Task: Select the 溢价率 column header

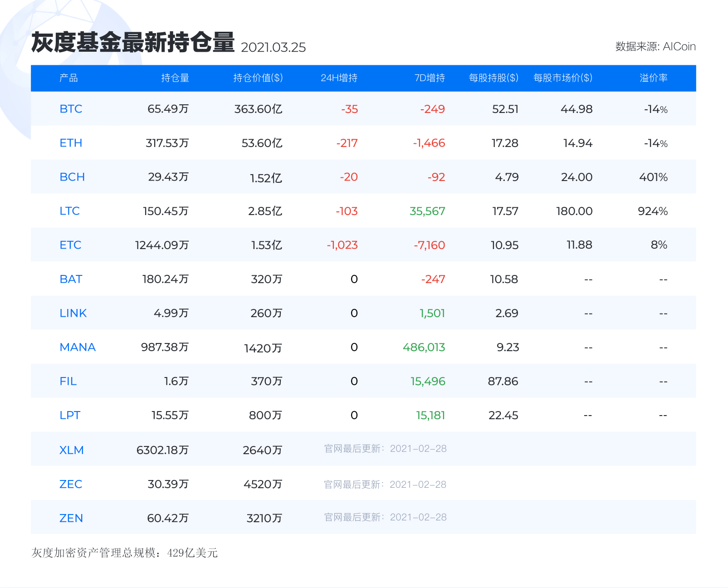Action: [653, 78]
